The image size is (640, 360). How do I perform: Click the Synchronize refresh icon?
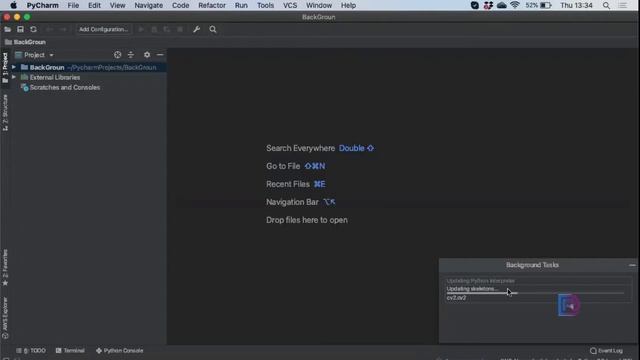pyautogui.click(x=33, y=29)
